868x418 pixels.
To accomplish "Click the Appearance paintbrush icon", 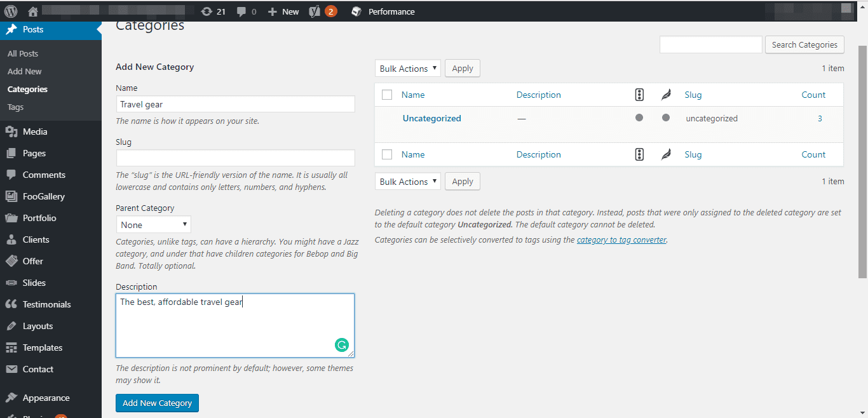I will tap(11, 398).
